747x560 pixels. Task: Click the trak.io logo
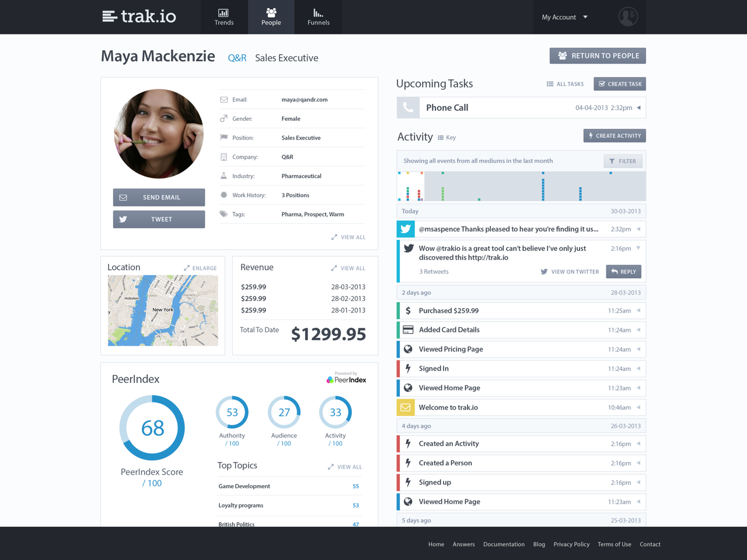pos(139,16)
